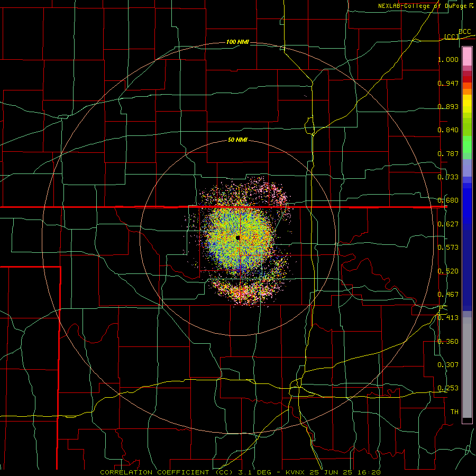
Task: Select the pink segment of the color bar
Action: (467, 57)
